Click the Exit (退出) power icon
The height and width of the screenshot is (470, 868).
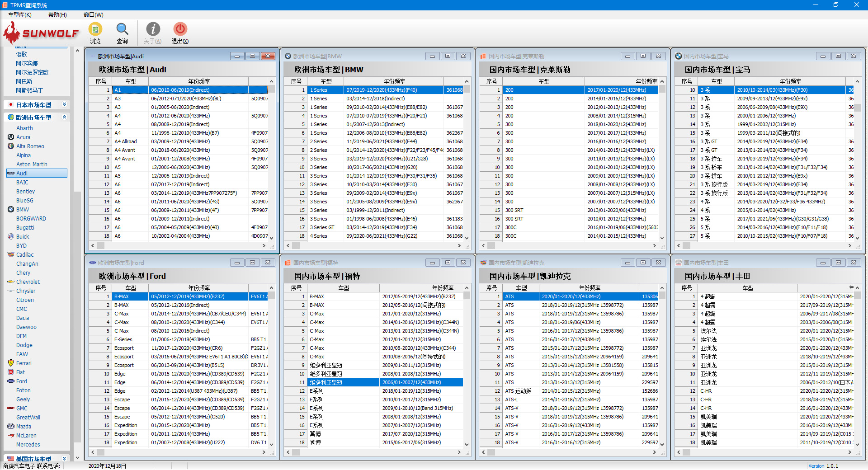(x=180, y=29)
